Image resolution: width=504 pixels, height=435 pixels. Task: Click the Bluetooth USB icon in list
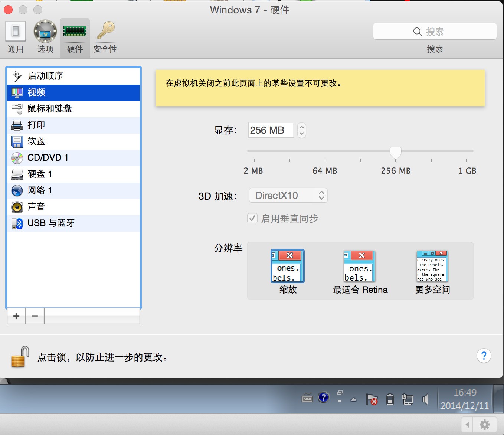[17, 223]
